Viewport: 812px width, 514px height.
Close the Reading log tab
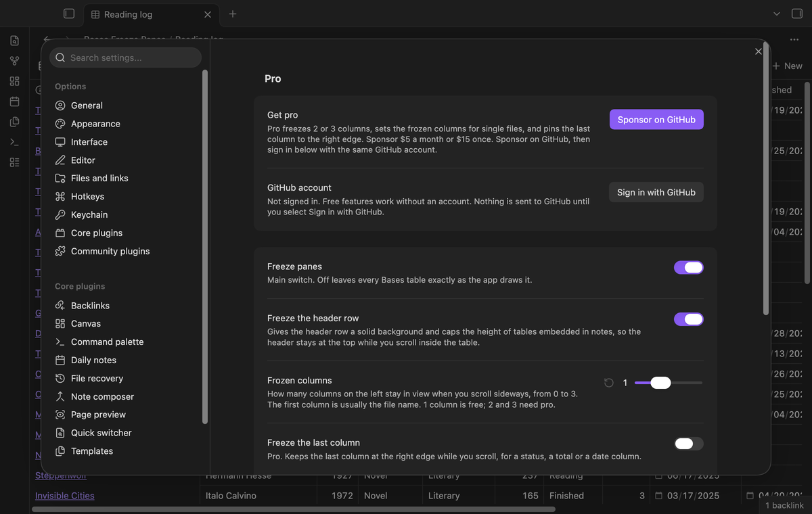click(x=208, y=14)
